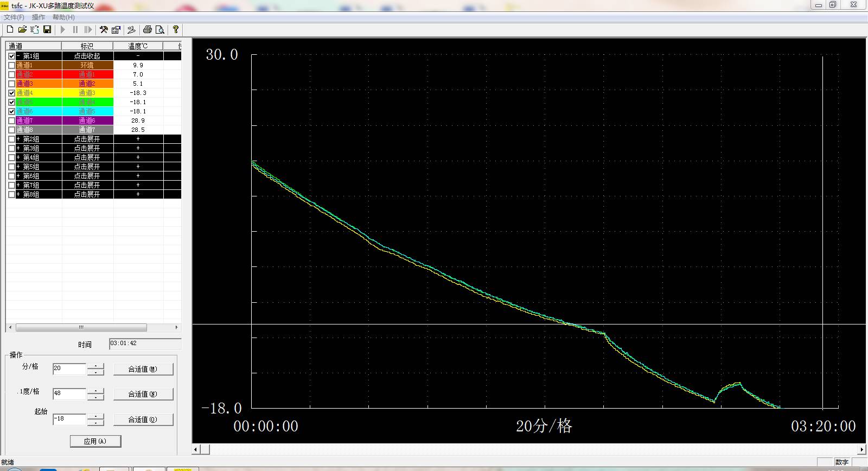Open help with the yellow question mark icon
The image size is (868, 471).
[x=175, y=30]
